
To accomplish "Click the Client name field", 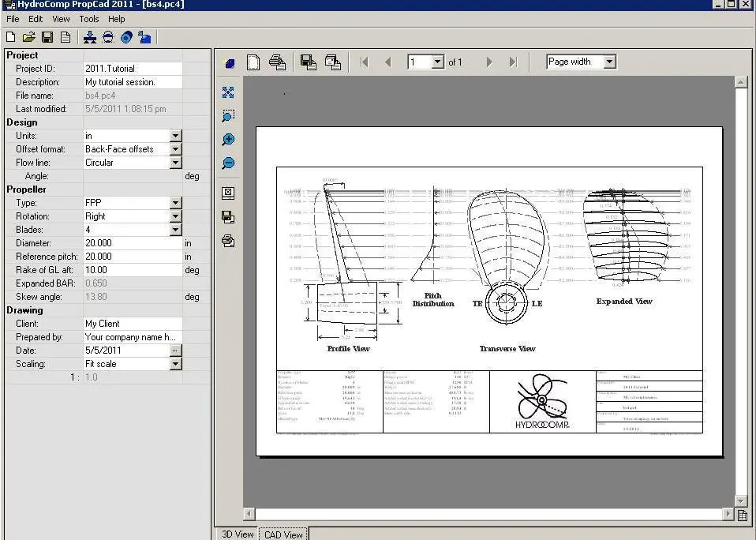I will (x=133, y=324).
